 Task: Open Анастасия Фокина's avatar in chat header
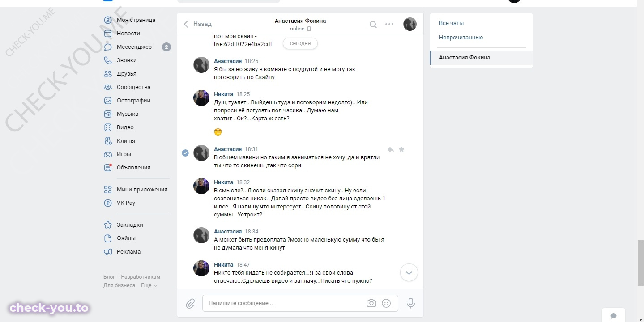(410, 24)
